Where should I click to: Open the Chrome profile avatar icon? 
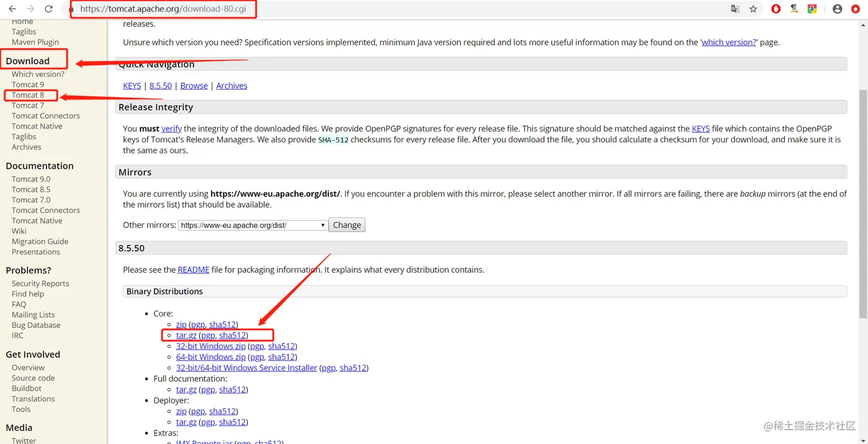tap(837, 9)
